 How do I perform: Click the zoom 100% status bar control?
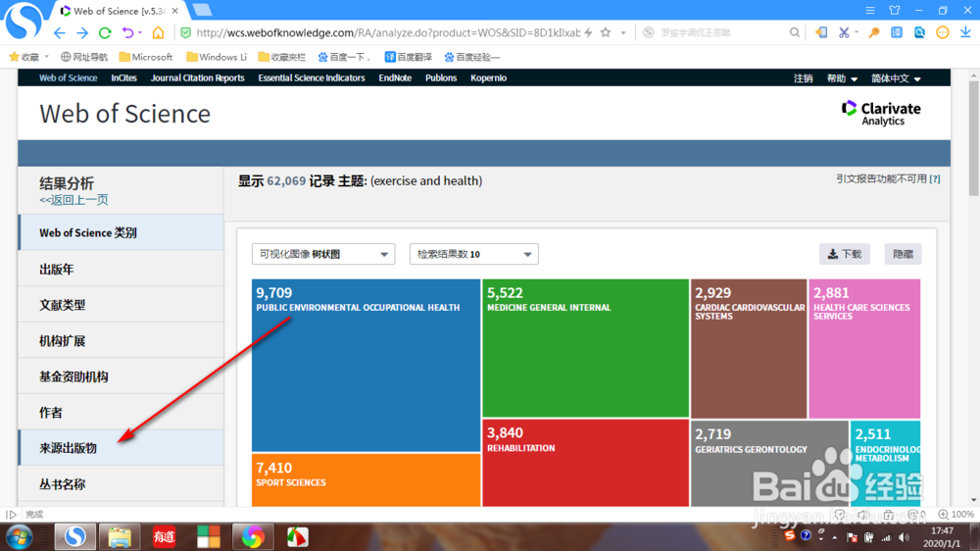pyautogui.click(x=955, y=514)
